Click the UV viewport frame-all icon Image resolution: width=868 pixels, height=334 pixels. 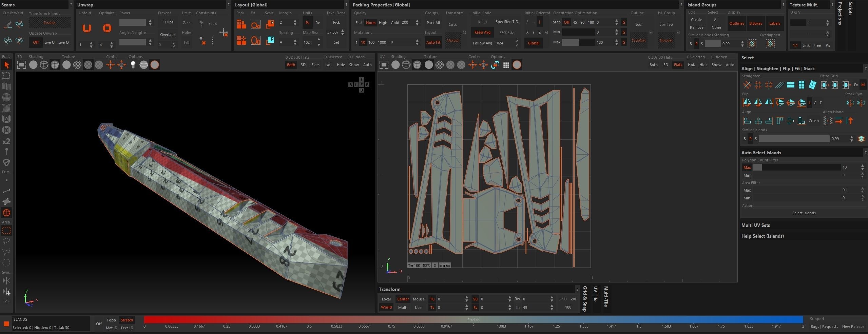[x=384, y=65]
